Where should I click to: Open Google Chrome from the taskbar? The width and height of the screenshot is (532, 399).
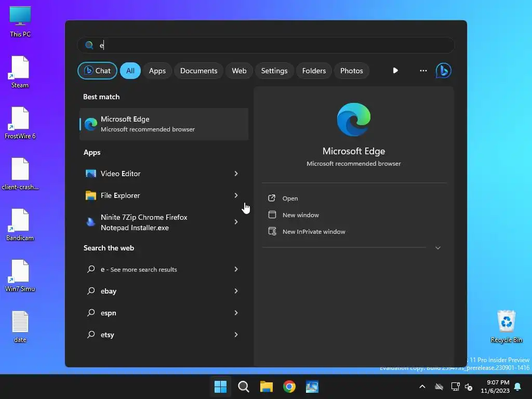289,387
